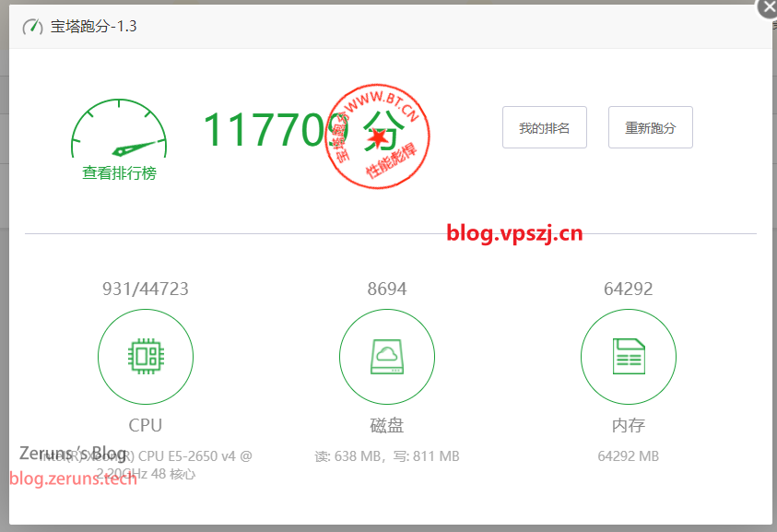Viewport: 777px width, 532px height.
Task: Click the disk read/write speed text
Action: [387, 455]
